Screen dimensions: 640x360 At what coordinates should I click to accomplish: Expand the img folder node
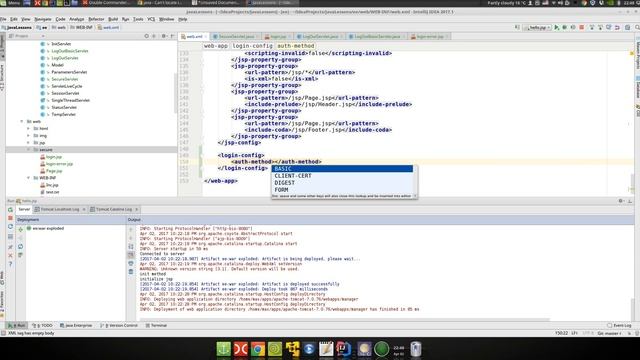click(29, 136)
